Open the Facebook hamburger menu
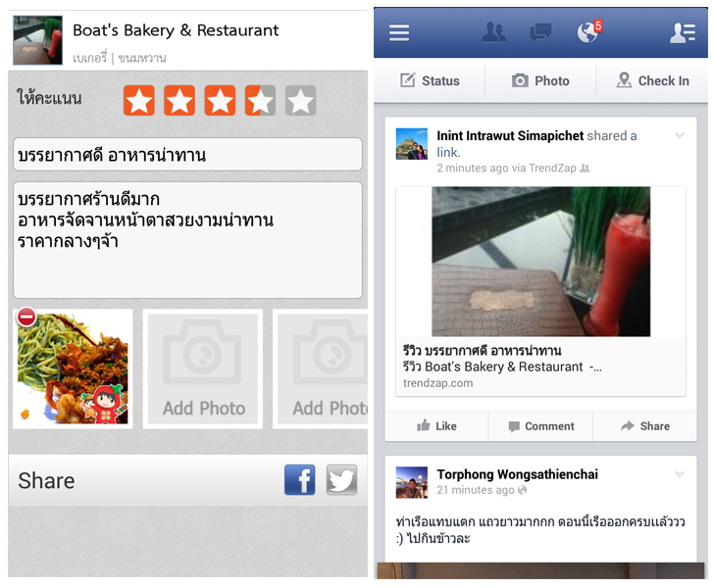Image resolution: width=714 pixels, height=588 pixels. coord(399,32)
